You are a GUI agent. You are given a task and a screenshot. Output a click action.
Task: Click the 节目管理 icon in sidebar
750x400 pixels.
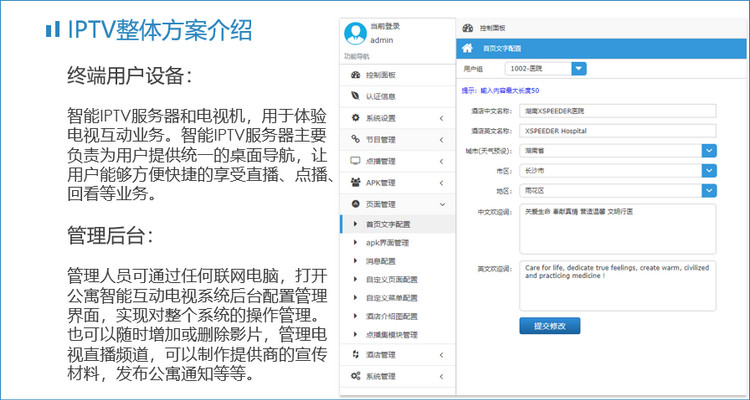(355, 139)
